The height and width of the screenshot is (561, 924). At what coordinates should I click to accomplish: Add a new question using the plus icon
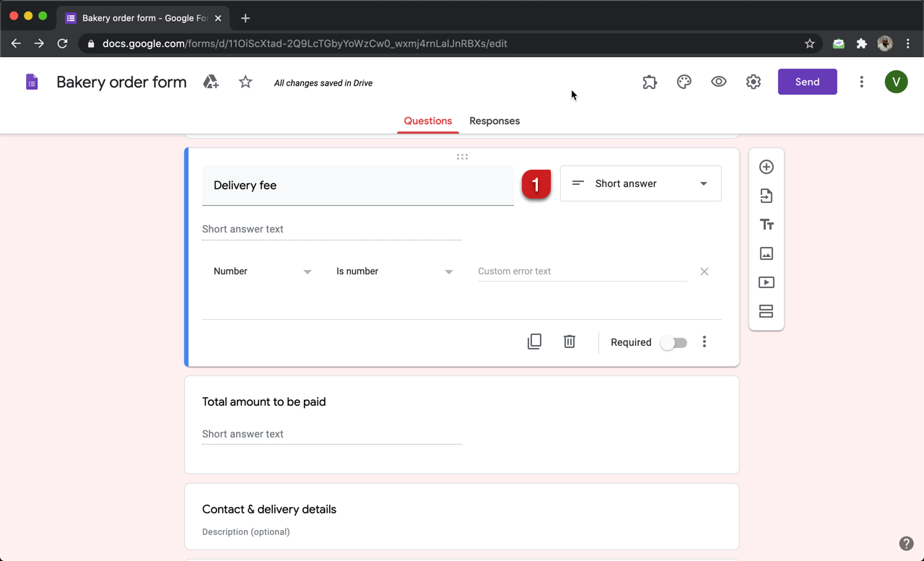pyautogui.click(x=766, y=166)
